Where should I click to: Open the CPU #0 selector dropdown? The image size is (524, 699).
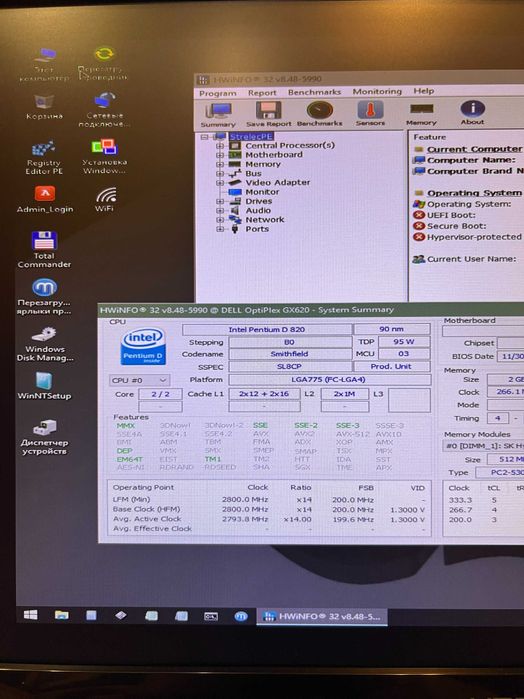(139, 380)
